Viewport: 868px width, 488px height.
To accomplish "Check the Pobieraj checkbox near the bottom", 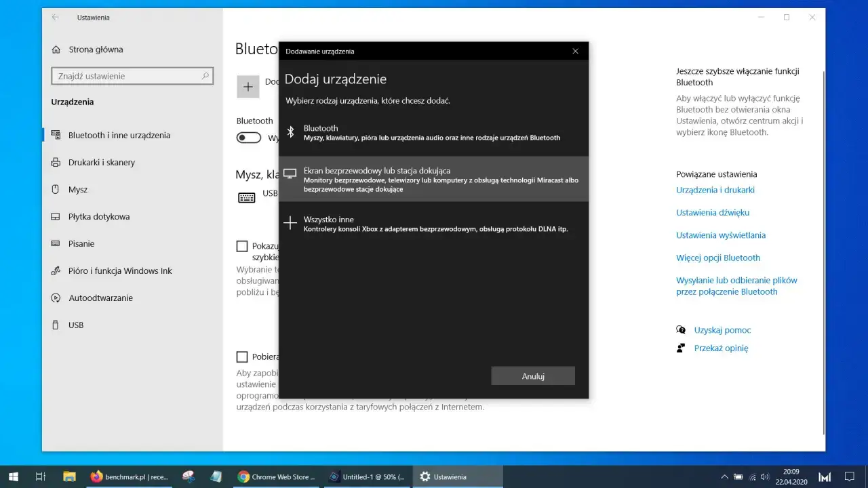I will (242, 356).
